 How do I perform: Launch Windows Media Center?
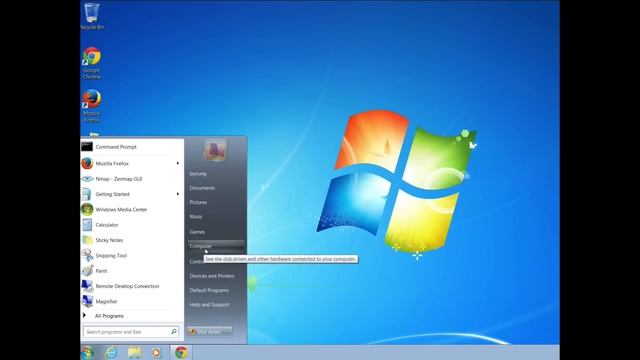[132, 209]
